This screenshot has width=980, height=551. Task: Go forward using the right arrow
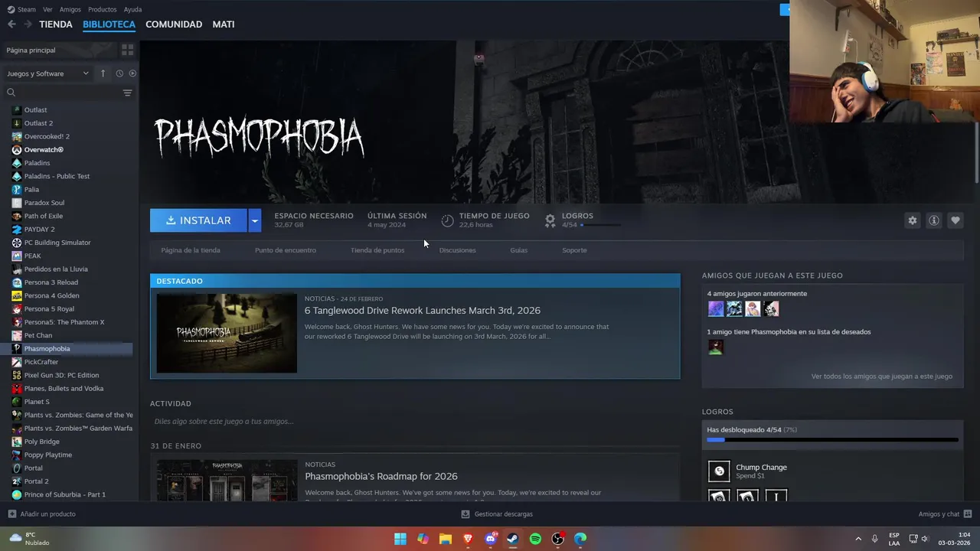point(28,24)
